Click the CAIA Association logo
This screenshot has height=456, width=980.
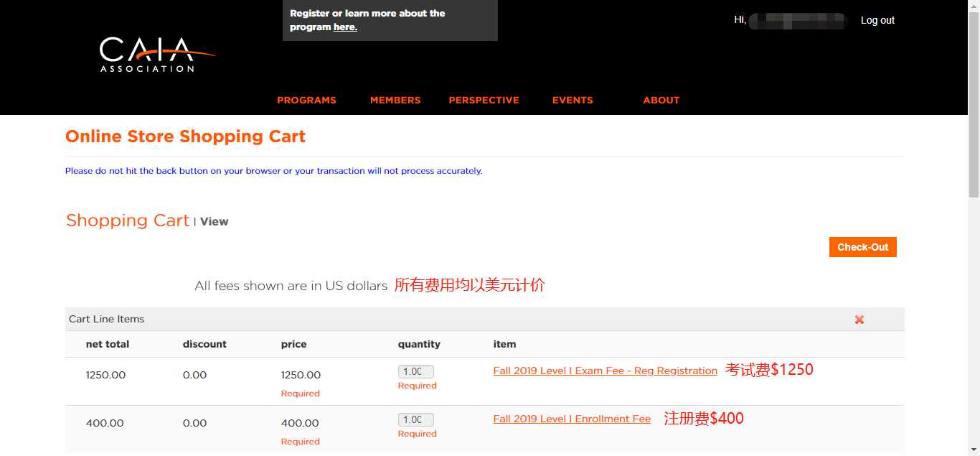click(157, 55)
